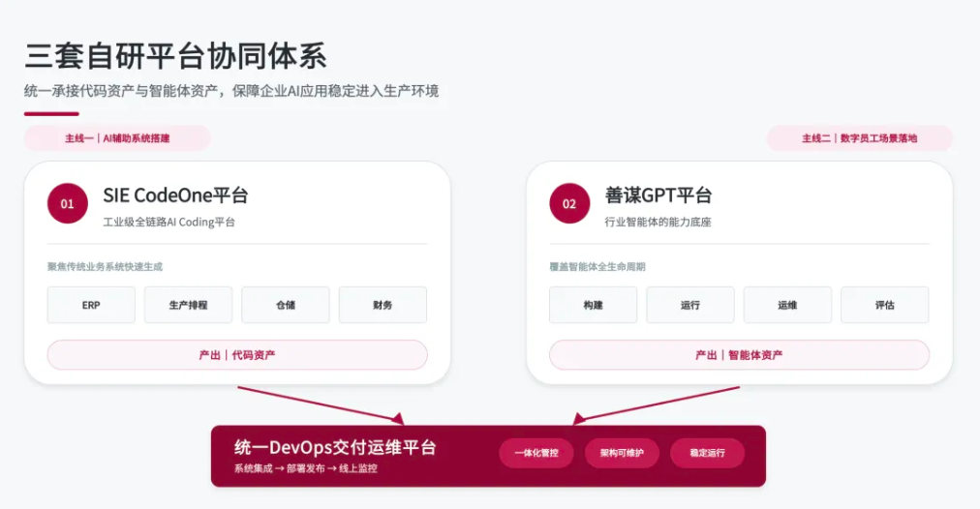Click the 运维 lifecycle box
980x509 pixels.
(x=787, y=305)
